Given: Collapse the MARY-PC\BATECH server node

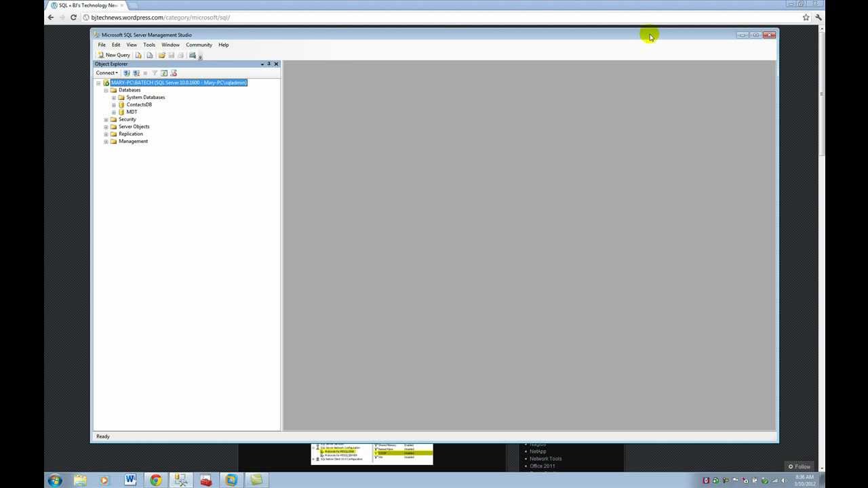Looking at the screenshot, I should pos(98,83).
